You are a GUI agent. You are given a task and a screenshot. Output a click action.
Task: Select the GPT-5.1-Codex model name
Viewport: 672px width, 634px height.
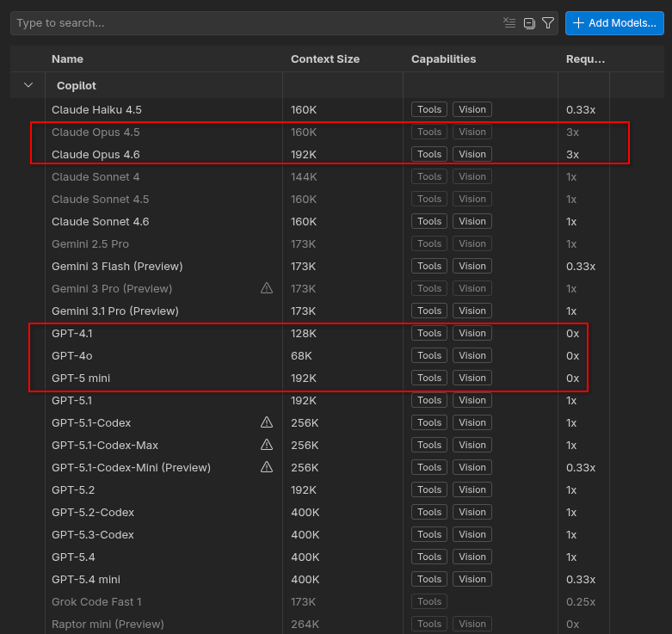click(x=91, y=422)
